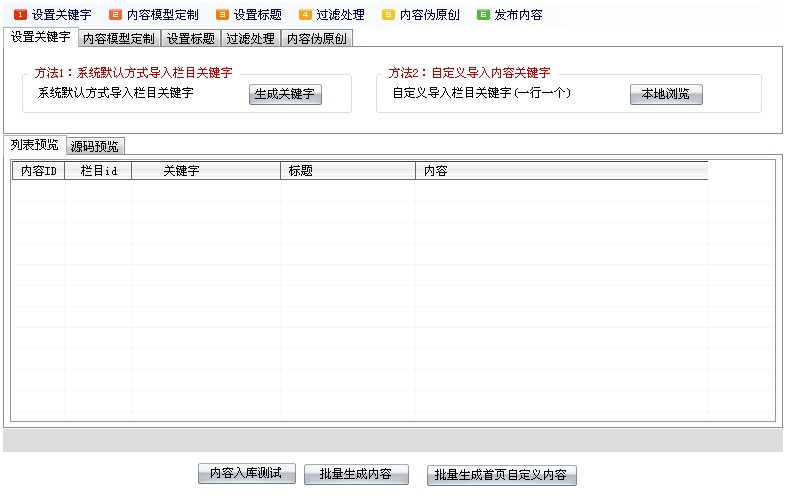Click the step 4 过滤处理 number icon

(x=305, y=15)
